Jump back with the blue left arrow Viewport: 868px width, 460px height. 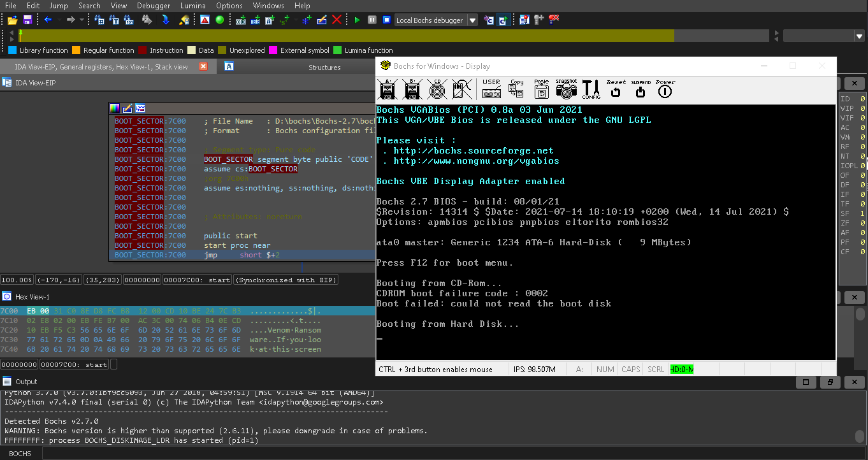point(48,20)
